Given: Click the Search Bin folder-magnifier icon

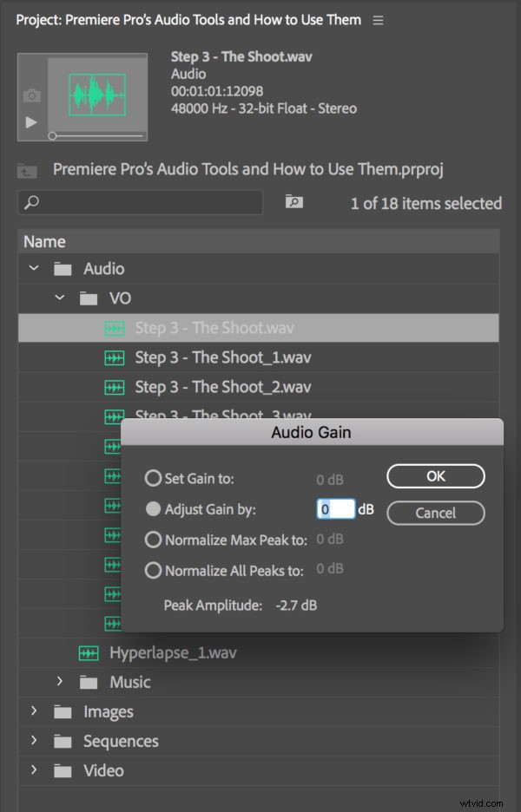Looking at the screenshot, I should 293,202.
